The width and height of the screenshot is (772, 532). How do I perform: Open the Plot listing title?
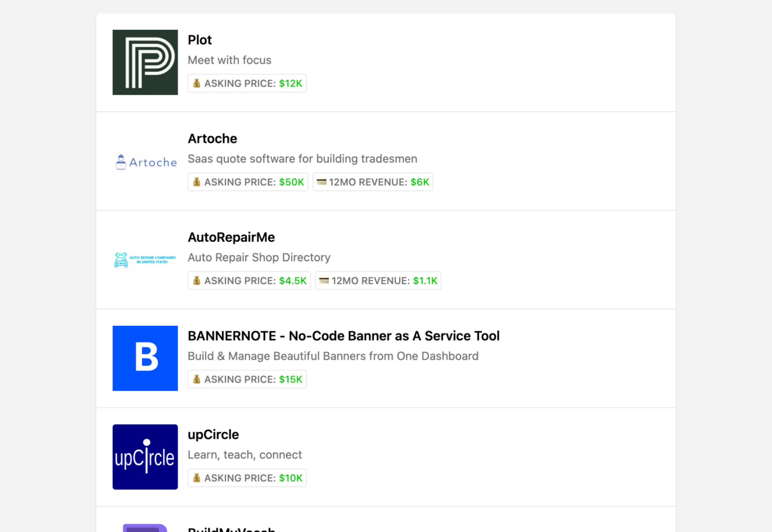pos(200,40)
